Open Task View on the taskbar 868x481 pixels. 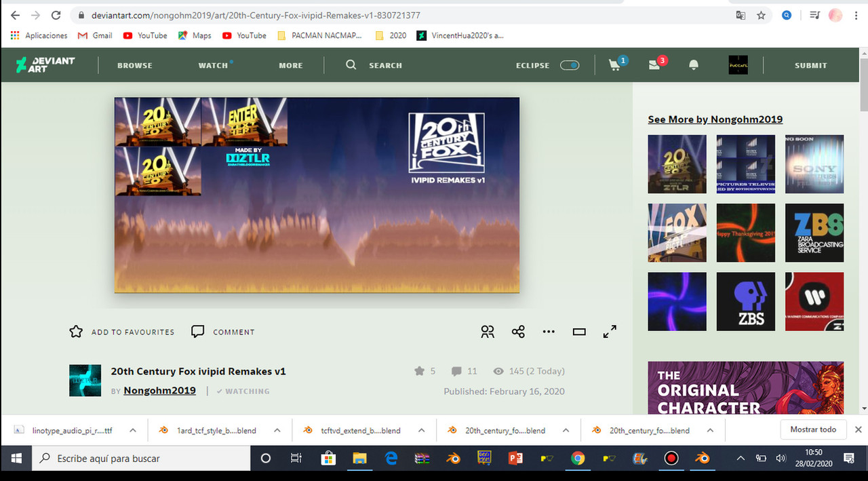tap(296, 459)
